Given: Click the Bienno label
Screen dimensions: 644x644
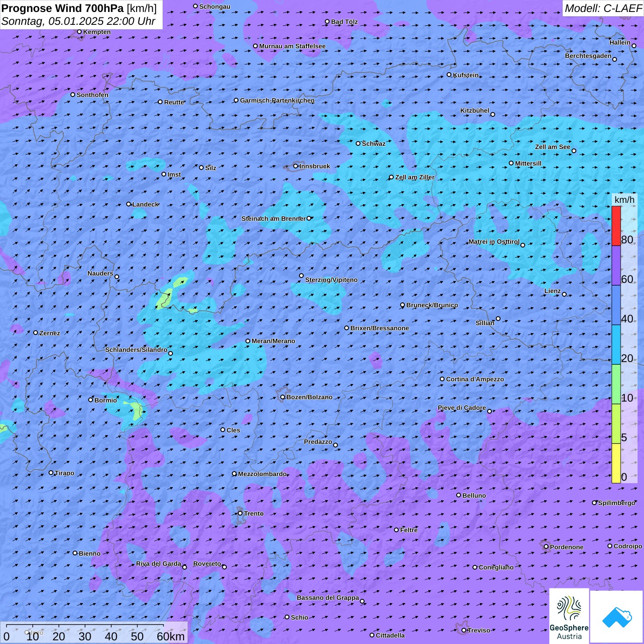Looking at the screenshot, I should (x=89, y=553).
